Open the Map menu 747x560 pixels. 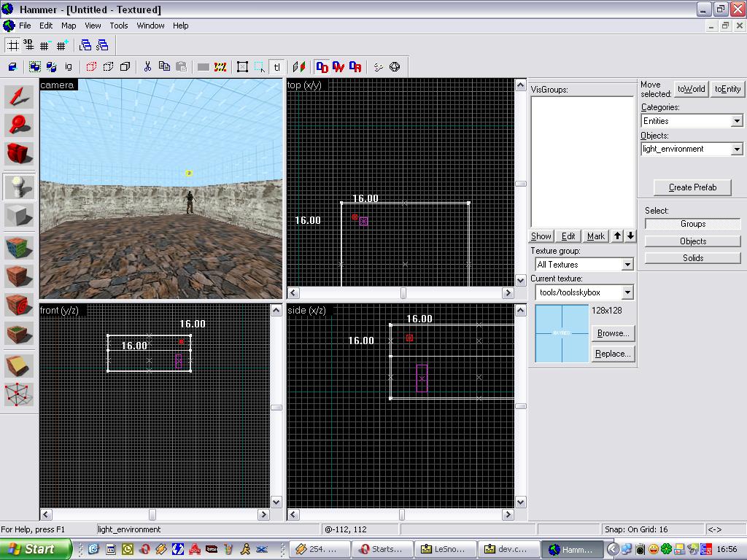[x=69, y=26]
